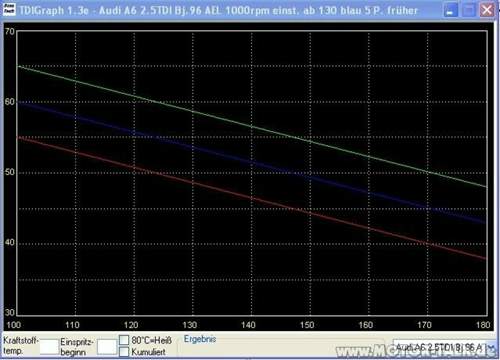Open the Audi A6 2.5TDI dropdown list
Image resolution: width=500 pixels, height=360 pixels.
491,348
